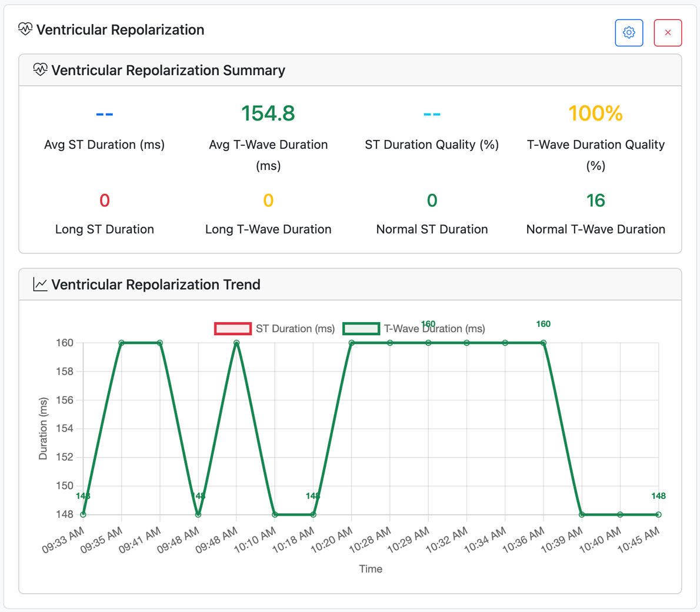Click the data point at 10:28 AM

point(390,343)
